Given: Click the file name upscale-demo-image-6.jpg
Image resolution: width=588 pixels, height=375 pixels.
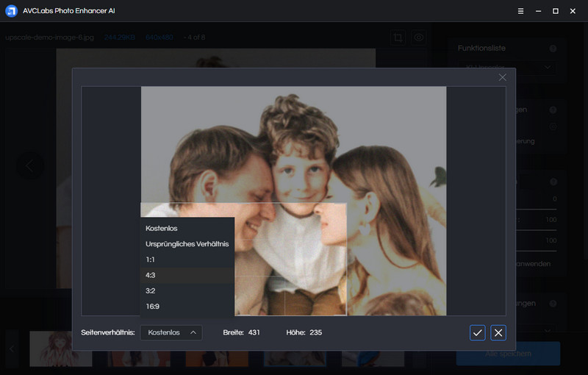Looking at the screenshot, I should [x=49, y=37].
